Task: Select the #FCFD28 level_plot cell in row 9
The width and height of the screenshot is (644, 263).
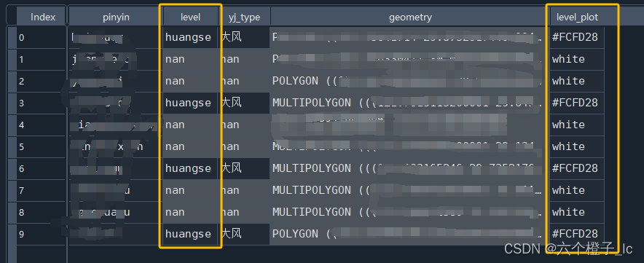Action: pyautogui.click(x=577, y=234)
